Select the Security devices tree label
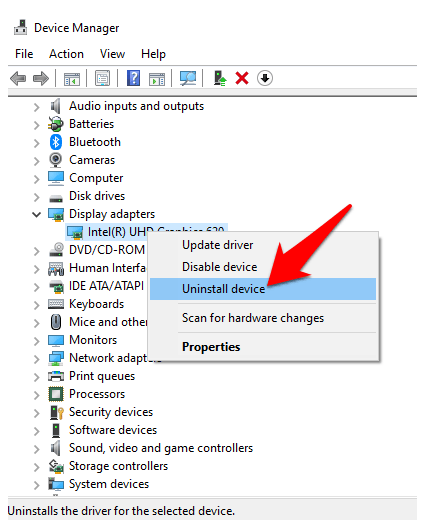Image resolution: width=422 pixels, height=527 pixels. point(111,412)
